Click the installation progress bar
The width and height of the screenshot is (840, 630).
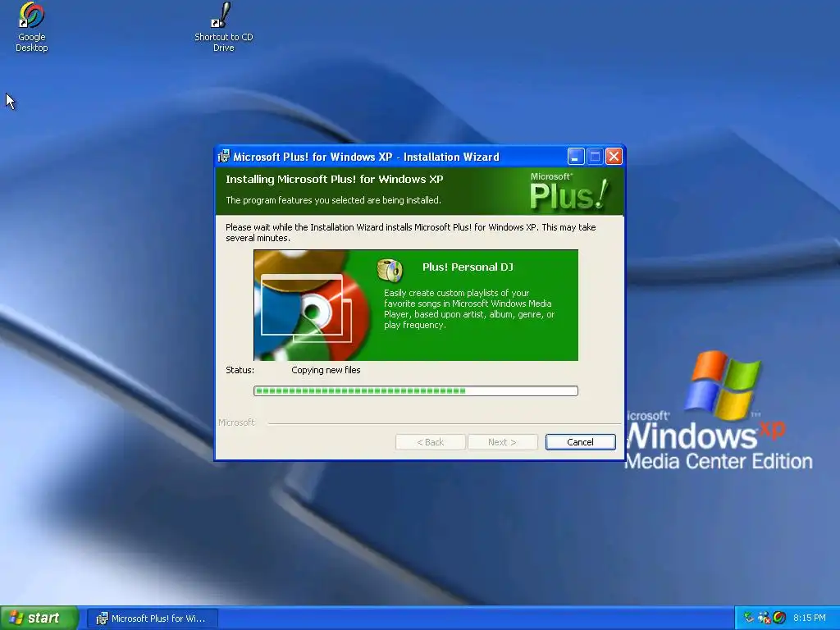coord(416,391)
